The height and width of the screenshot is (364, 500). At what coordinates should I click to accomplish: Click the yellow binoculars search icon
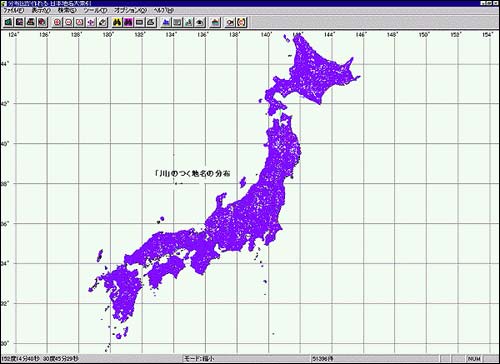click(x=117, y=22)
